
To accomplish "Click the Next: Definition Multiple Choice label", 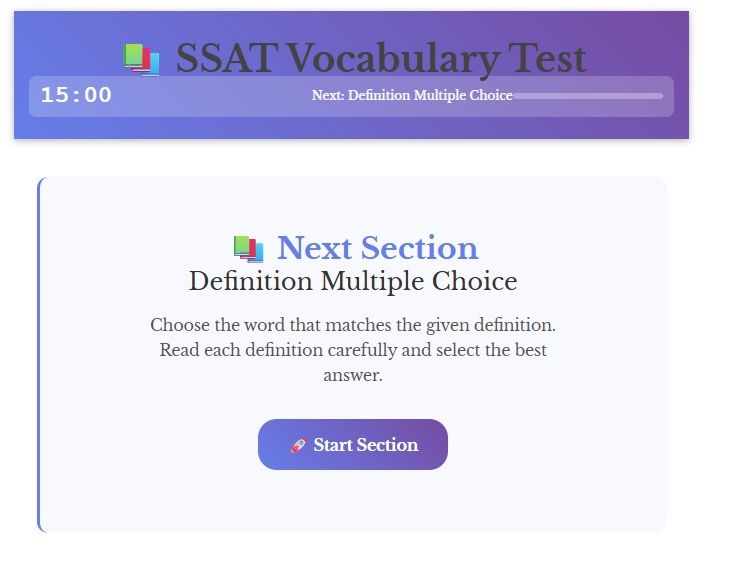I will pyautogui.click(x=412, y=95).
